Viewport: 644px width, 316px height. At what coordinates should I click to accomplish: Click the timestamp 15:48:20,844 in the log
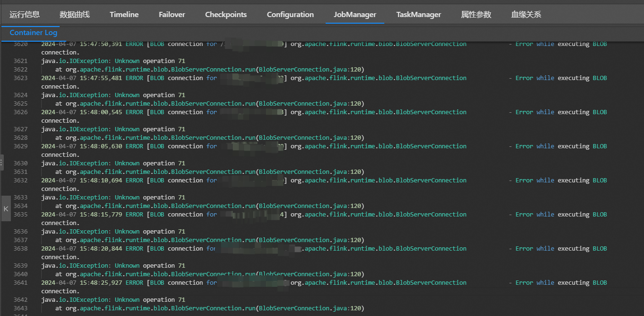pos(101,248)
